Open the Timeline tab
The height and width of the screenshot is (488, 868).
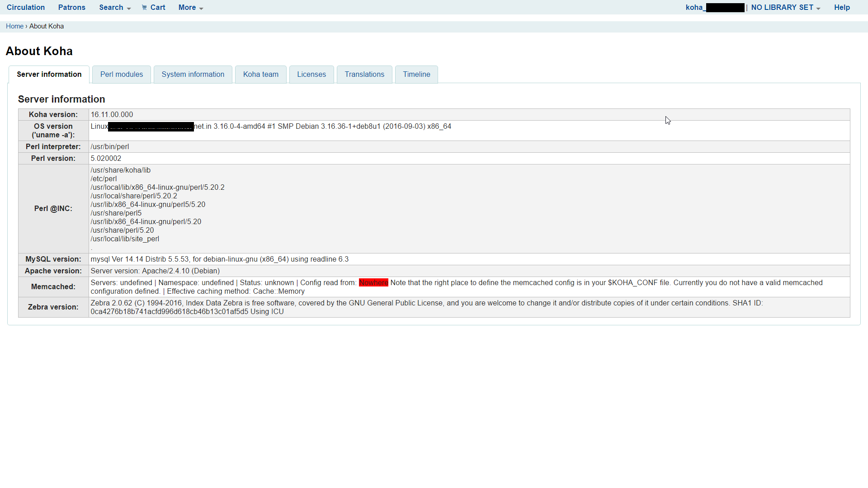click(416, 75)
